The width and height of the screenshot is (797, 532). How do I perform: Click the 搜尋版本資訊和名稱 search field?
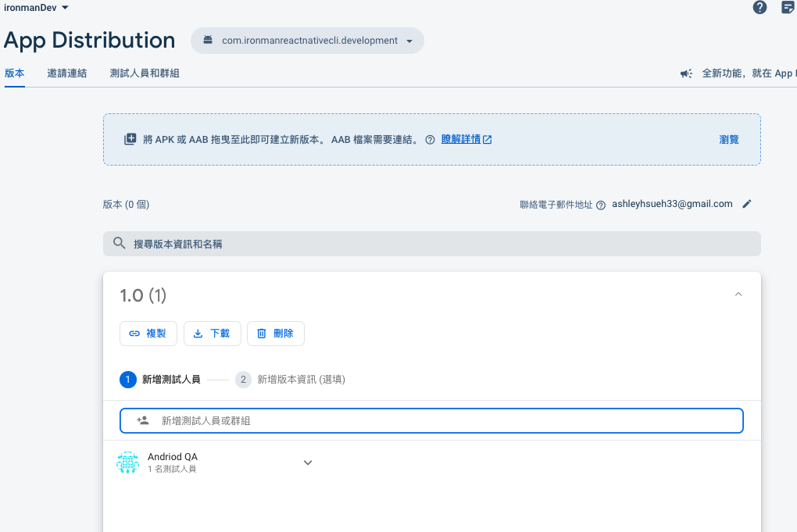432,244
